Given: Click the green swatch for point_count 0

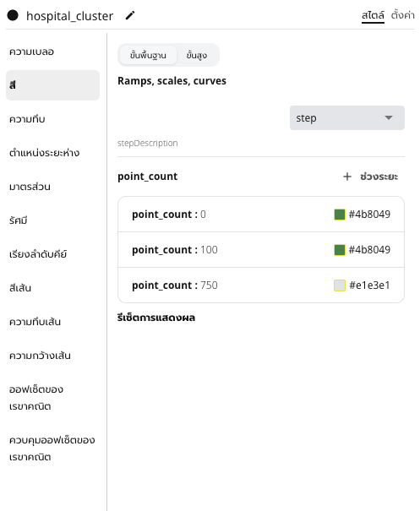Looking at the screenshot, I should point(340,215).
